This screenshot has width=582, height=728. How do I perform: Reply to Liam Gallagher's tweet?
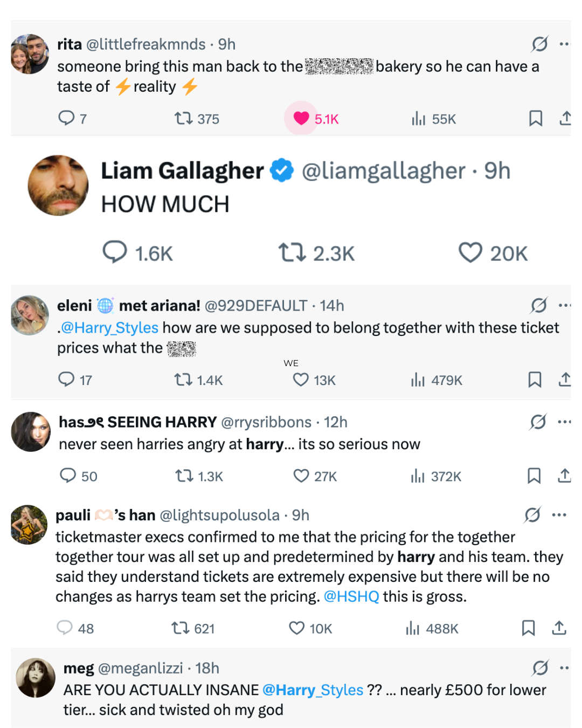click(x=115, y=252)
